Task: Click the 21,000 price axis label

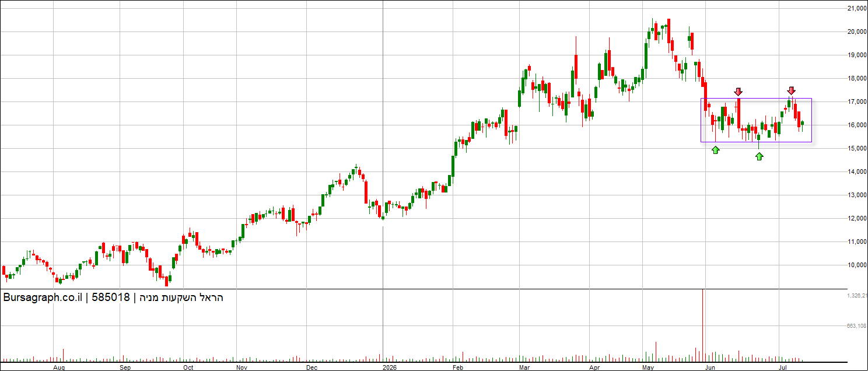Action: point(856,8)
